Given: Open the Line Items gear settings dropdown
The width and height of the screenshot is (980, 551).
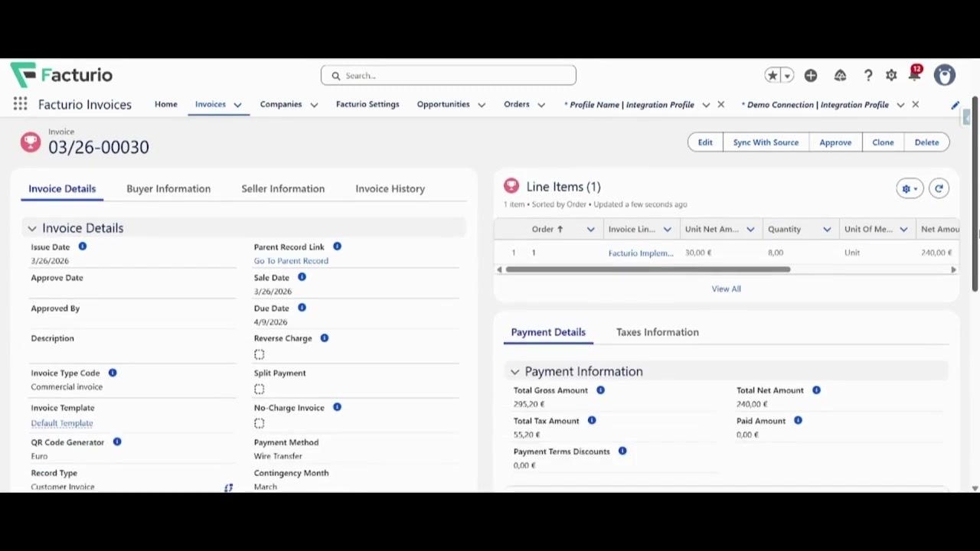Looking at the screenshot, I should pyautogui.click(x=910, y=188).
